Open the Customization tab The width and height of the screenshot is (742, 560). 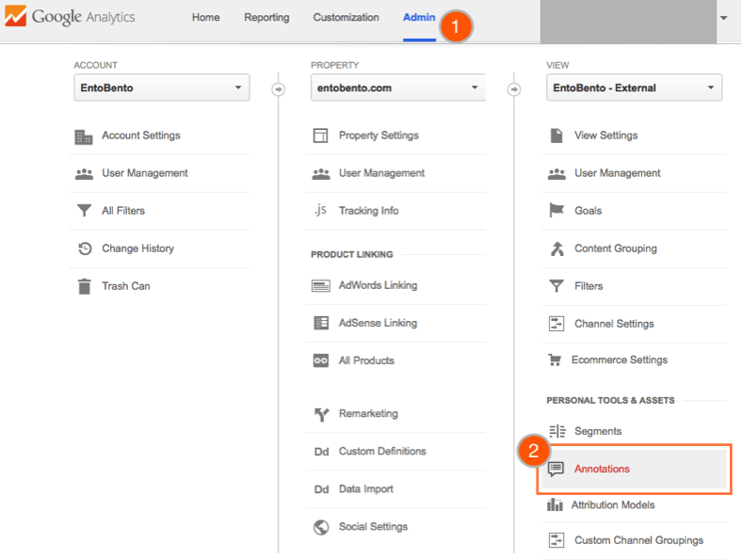(x=346, y=18)
